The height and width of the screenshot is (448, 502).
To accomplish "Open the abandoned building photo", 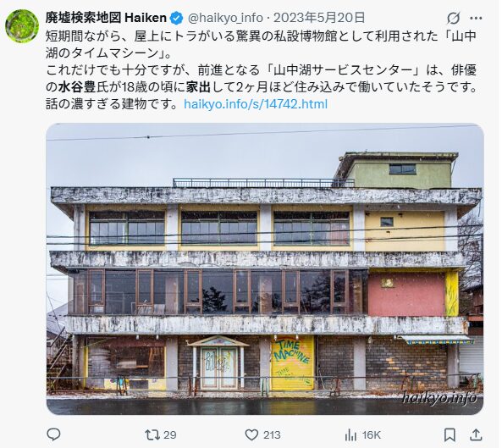I will click(x=265, y=269).
